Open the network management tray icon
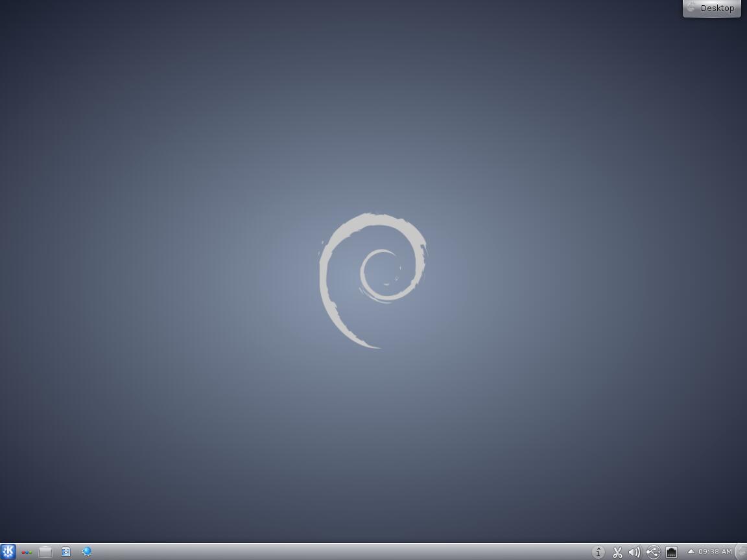The width and height of the screenshot is (747, 560). tap(671, 552)
